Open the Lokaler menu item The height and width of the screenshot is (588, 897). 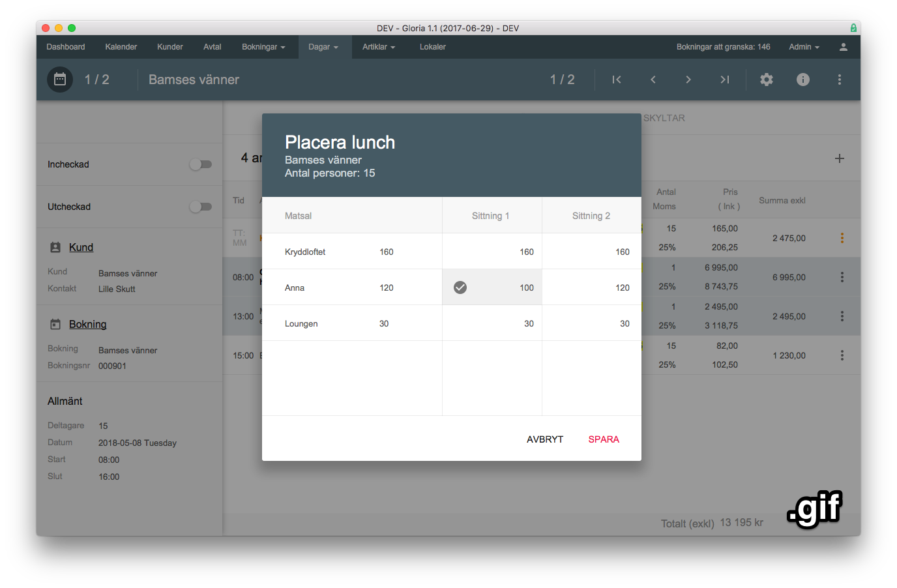[433, 47]
